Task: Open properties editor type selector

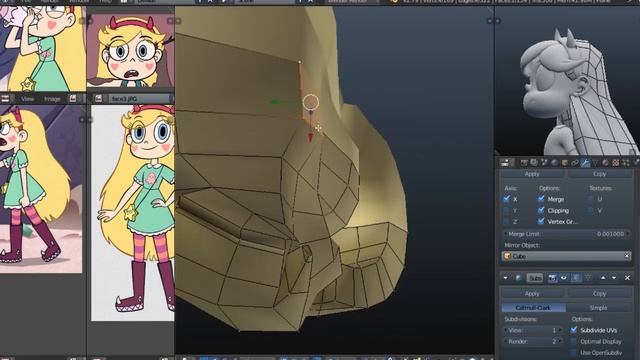Action: tap(506, 163)
